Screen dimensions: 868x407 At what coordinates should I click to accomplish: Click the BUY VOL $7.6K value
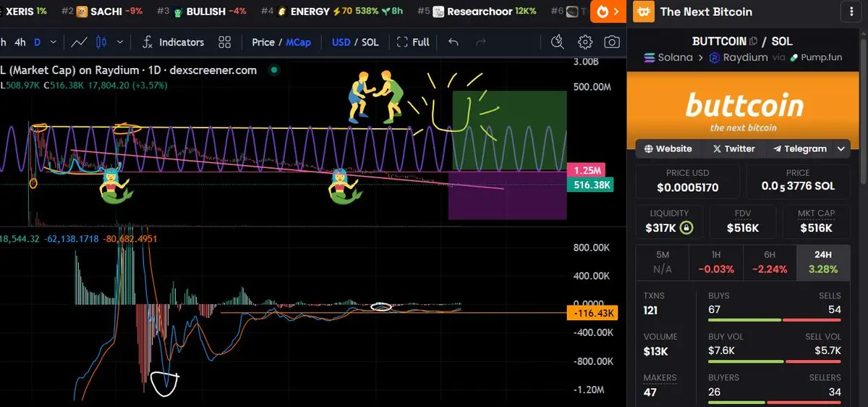722,351
